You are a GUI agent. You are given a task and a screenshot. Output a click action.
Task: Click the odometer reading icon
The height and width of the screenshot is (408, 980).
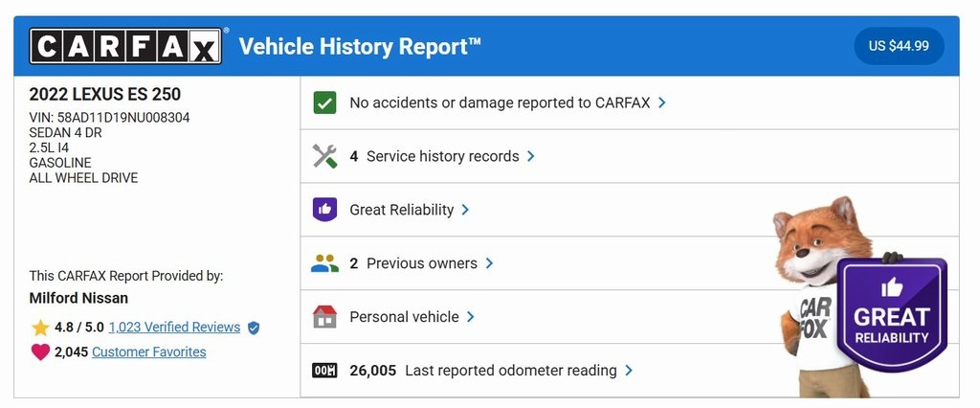click(325, 371)
